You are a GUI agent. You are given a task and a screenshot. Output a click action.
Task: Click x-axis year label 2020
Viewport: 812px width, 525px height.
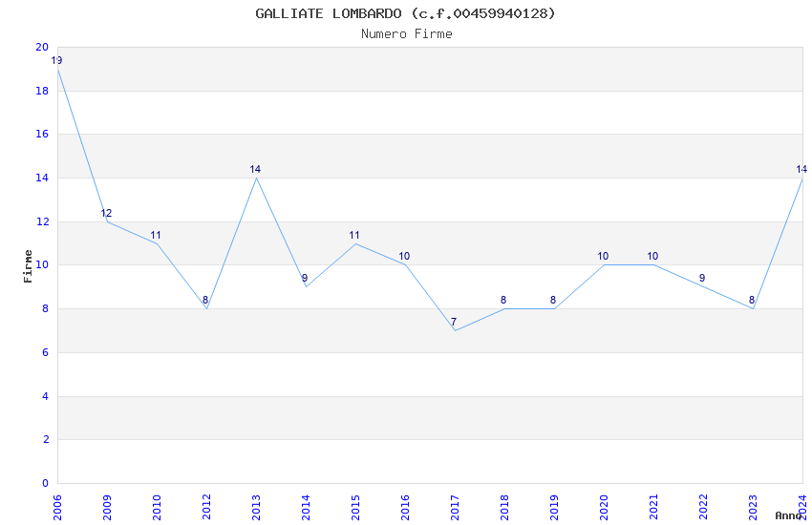605,507
